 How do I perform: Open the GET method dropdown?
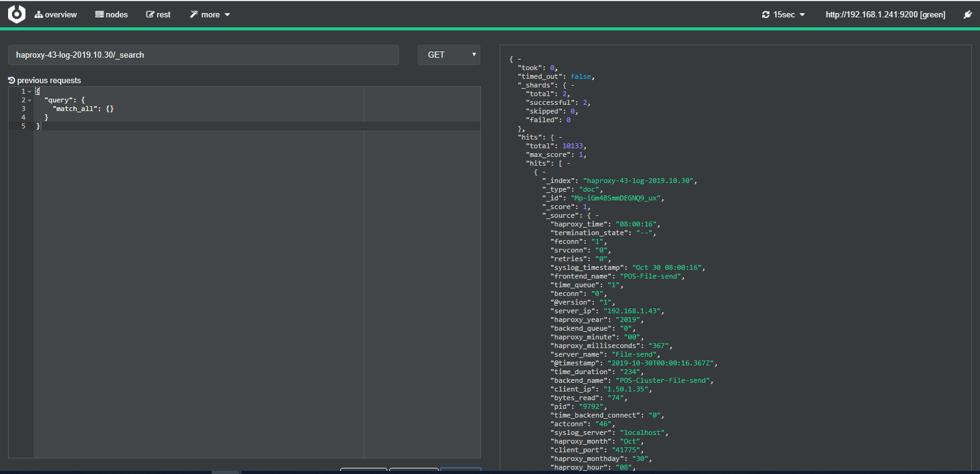coord(449,55)
